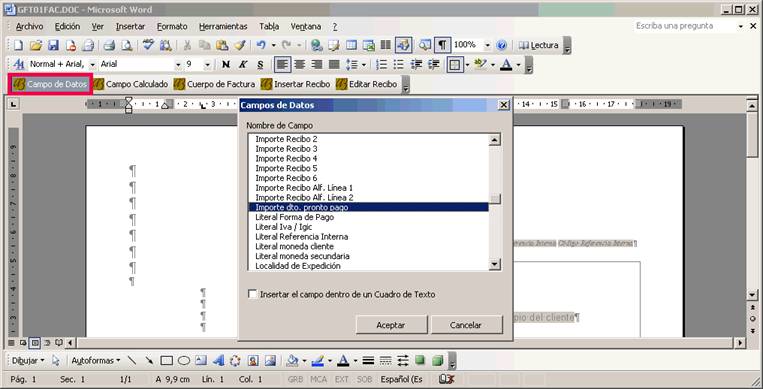Open the Archivo menu

pos(29,26)
